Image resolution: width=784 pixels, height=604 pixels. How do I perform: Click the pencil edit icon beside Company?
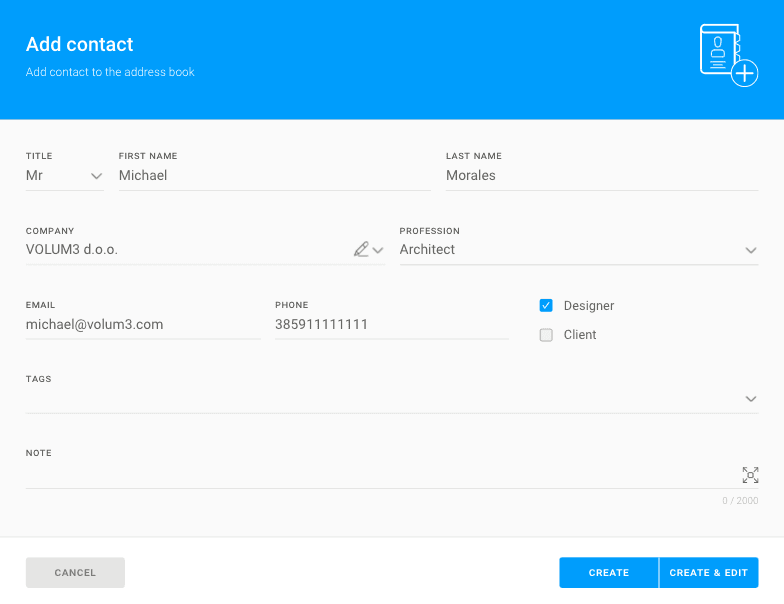click(x=361, y=250)
